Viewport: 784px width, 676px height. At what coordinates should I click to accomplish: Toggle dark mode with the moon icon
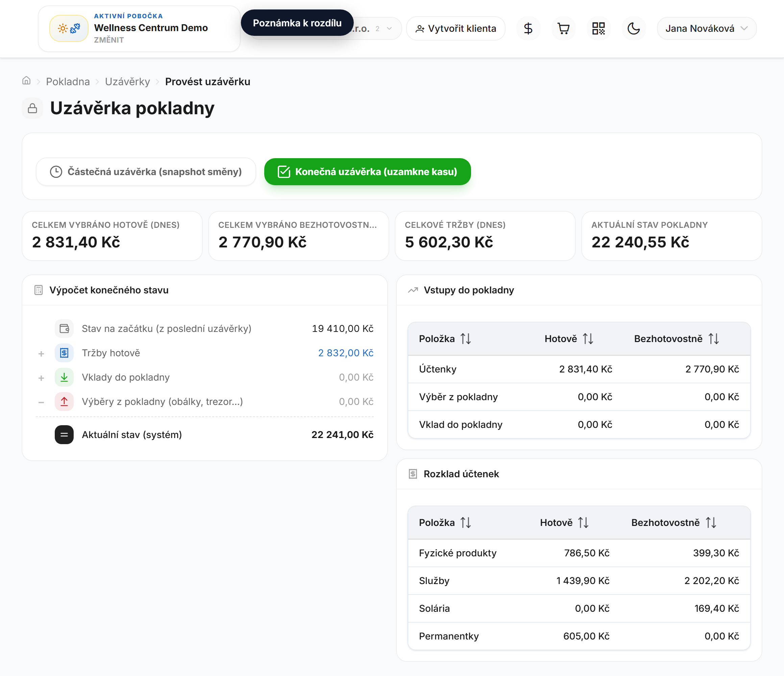click(x=633, y=28)
